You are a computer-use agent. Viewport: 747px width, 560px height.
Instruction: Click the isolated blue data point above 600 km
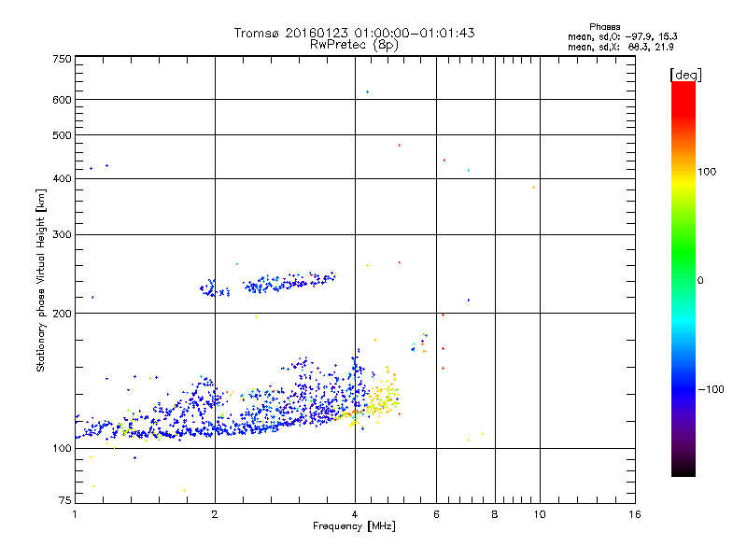(x=367, y=91)
